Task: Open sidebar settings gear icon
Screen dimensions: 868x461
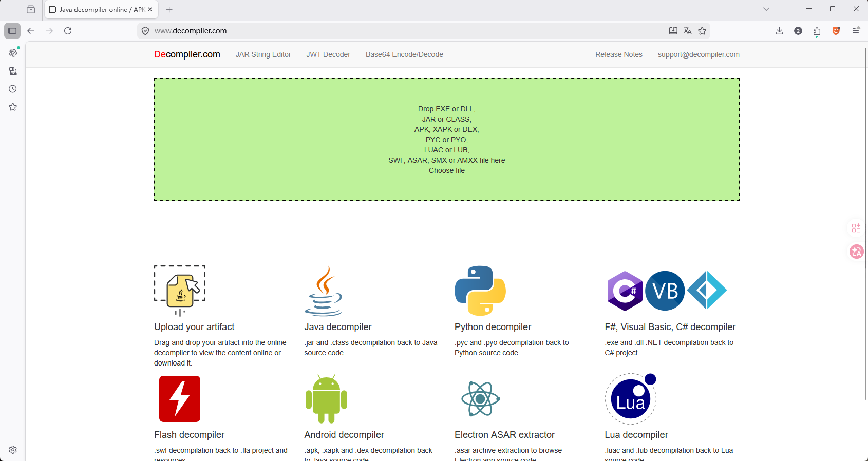Action: point(13,450)
